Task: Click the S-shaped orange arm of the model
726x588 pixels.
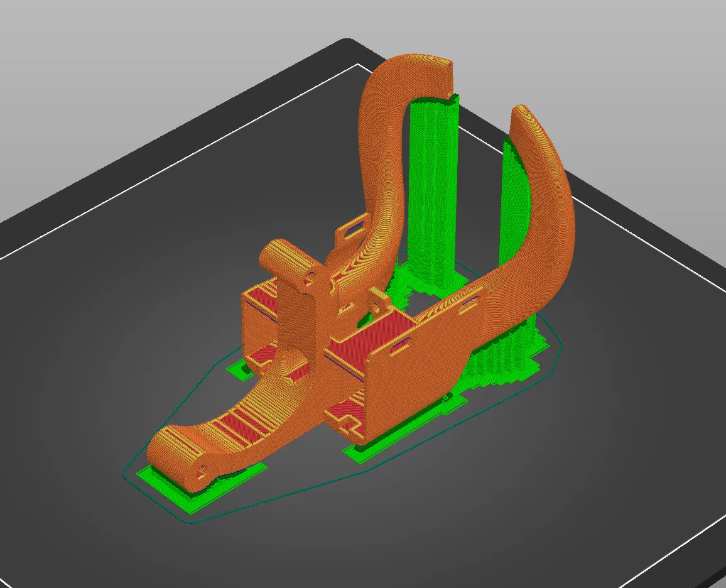Action: pyautogui.click(x=388, y=172)
